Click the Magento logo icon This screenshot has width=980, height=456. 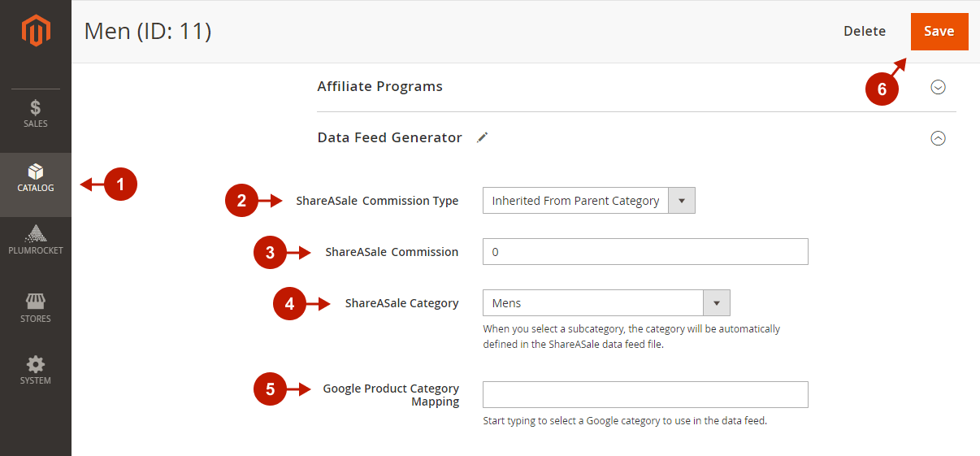[x=36, y=31]
